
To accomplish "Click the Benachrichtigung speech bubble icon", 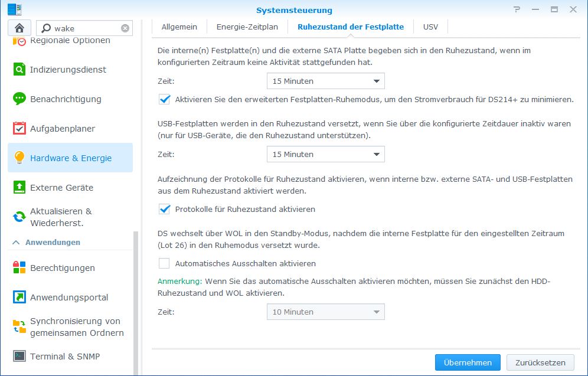I will [x=19, y=99].
